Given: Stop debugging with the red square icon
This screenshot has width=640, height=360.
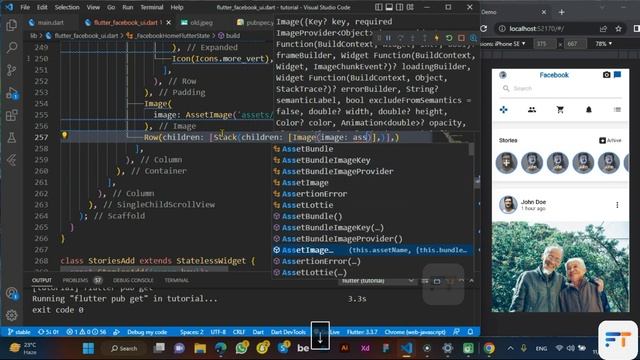Looking at the screenshot, I should pos(461,38).
